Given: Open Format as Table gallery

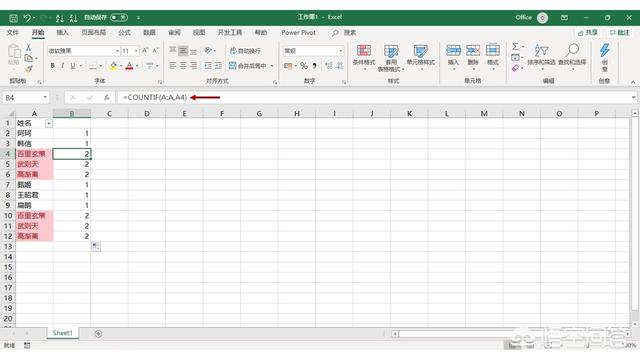Looking at the screenshot, I should pyautogui.click(x=391, y=58).
